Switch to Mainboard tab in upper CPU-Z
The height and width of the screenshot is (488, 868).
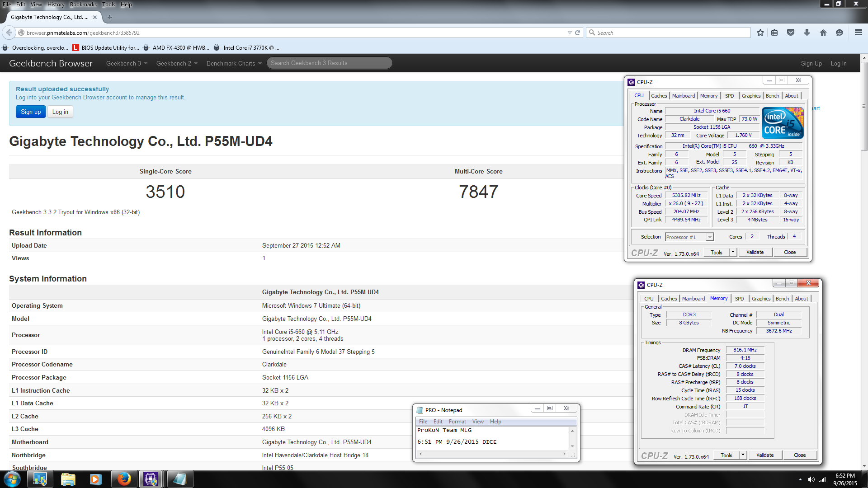pos(684,96)
